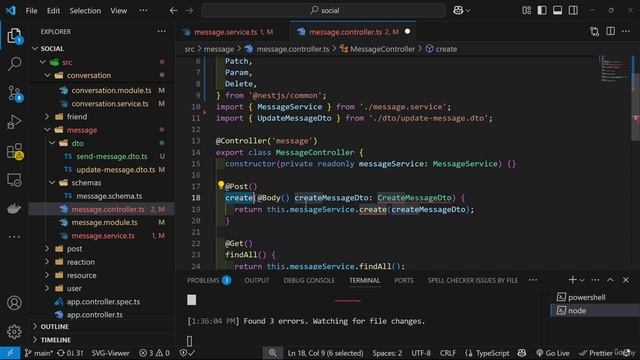Open the Edit menu
The width and height of the screenshot is (640, 360).
(53, 11)
